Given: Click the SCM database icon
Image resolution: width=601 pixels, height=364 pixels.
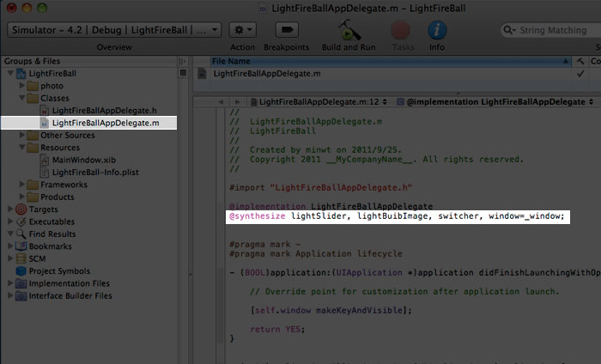Looking at the screenshot, I should (21, 258).
